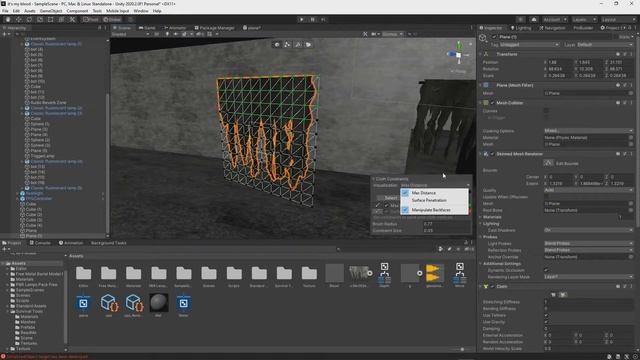Collapse the Skinned Mesh Renderer component
Image resolution: width=640 pixels, height=360 pixels.
coord(480,154)
